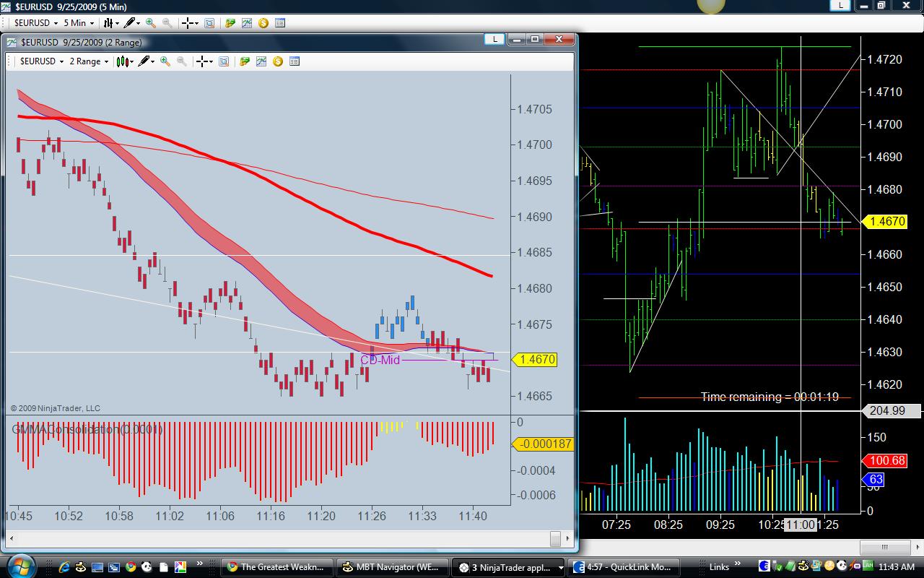Click blue 63 volume marker in 5 Min chart
Screen dimensions: 924x578
coord(873,479)
